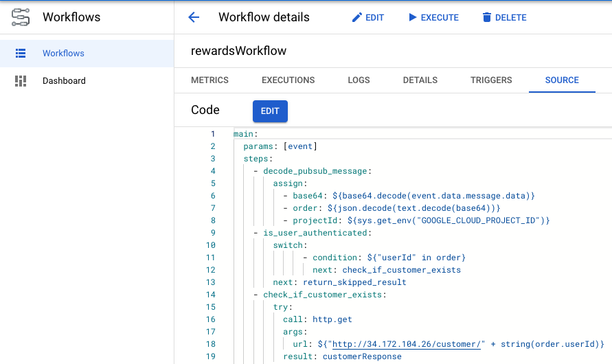Click the Workflows product logo icon
Viewport: 612px width, 364px height.
click(x=21, y=17)
